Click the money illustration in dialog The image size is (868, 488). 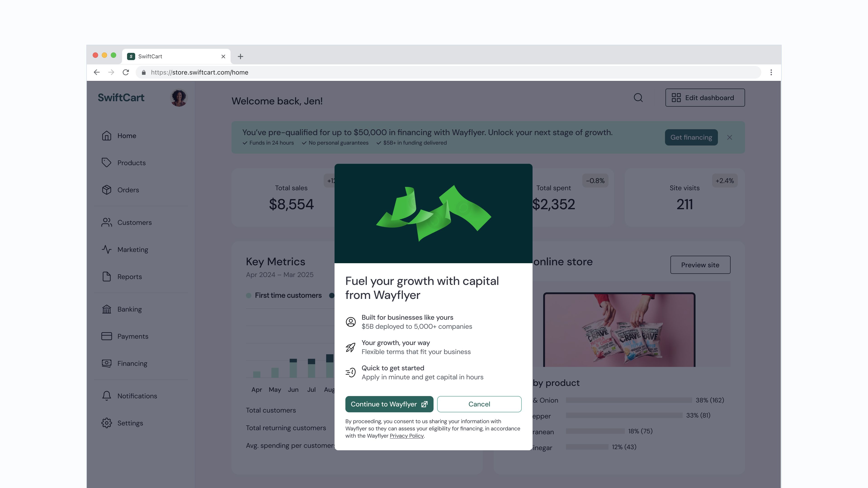point(434,213)
